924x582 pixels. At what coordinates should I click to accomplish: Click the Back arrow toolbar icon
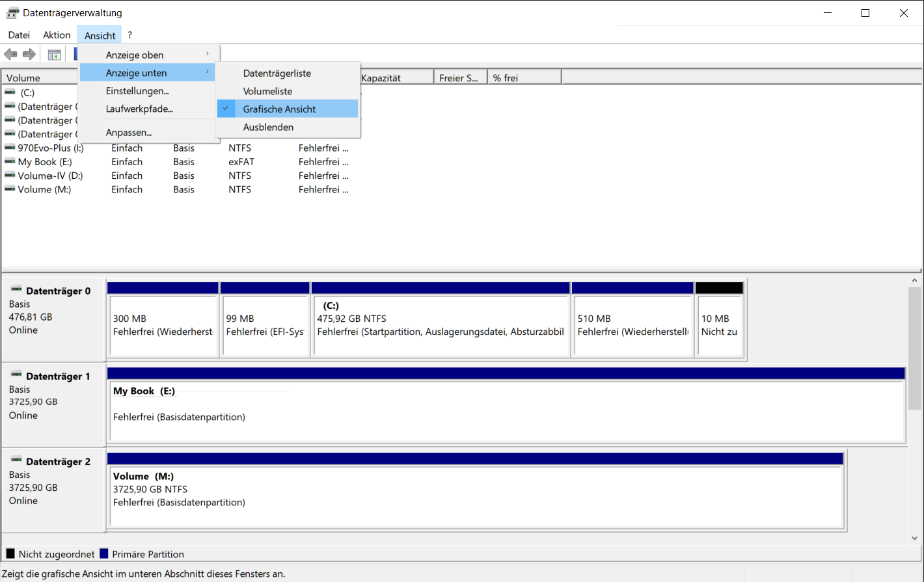point(10,55)
